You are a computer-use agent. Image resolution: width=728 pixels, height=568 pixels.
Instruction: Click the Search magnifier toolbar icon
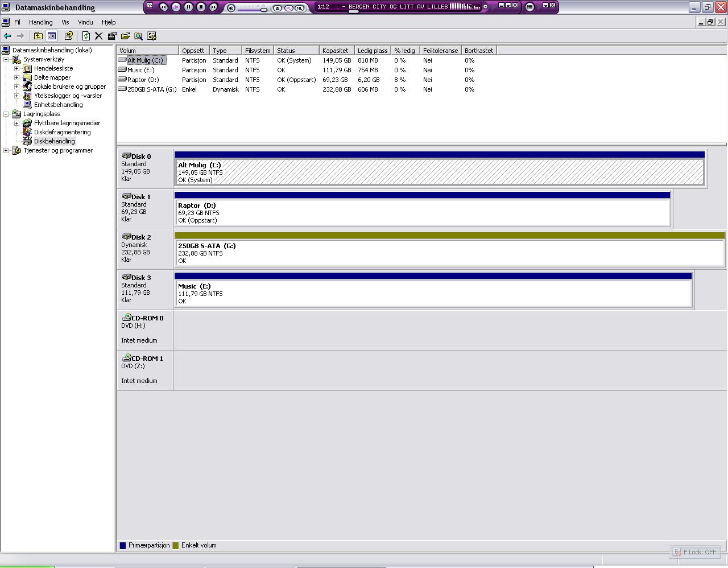138,36
